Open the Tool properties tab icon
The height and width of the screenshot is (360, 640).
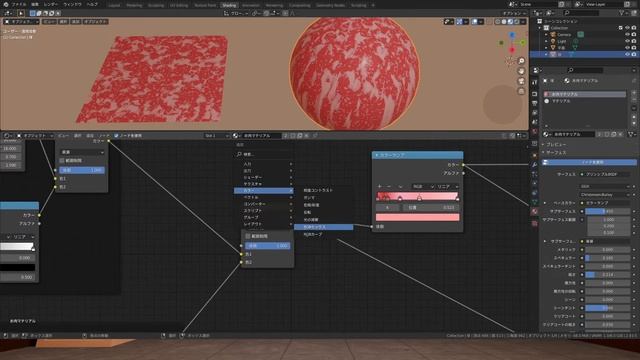click(534, 82)
